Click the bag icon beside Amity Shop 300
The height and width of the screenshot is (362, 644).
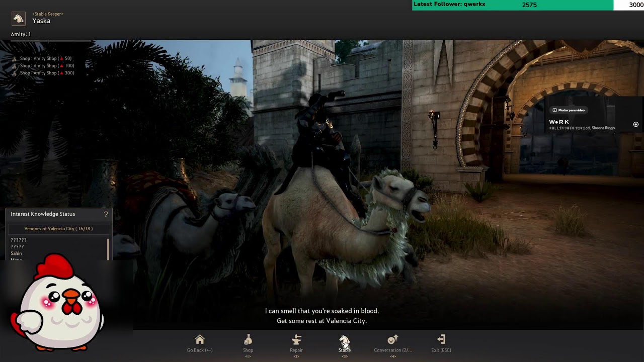pyautogui.click(x=14, y=73)
